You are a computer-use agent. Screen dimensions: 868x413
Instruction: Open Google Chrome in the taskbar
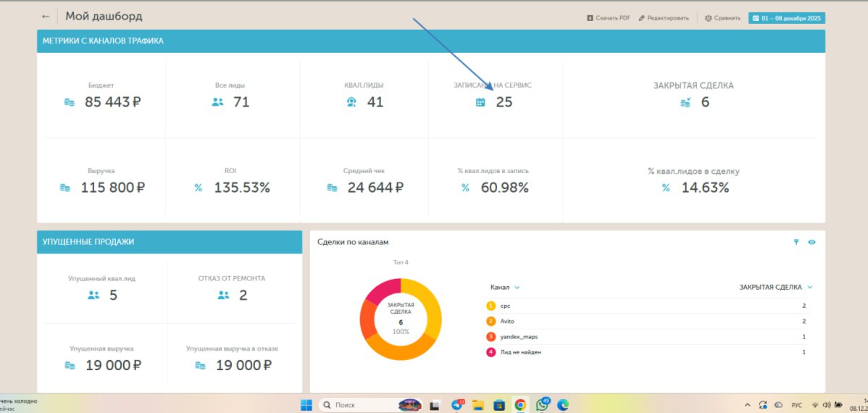(519, 405)
